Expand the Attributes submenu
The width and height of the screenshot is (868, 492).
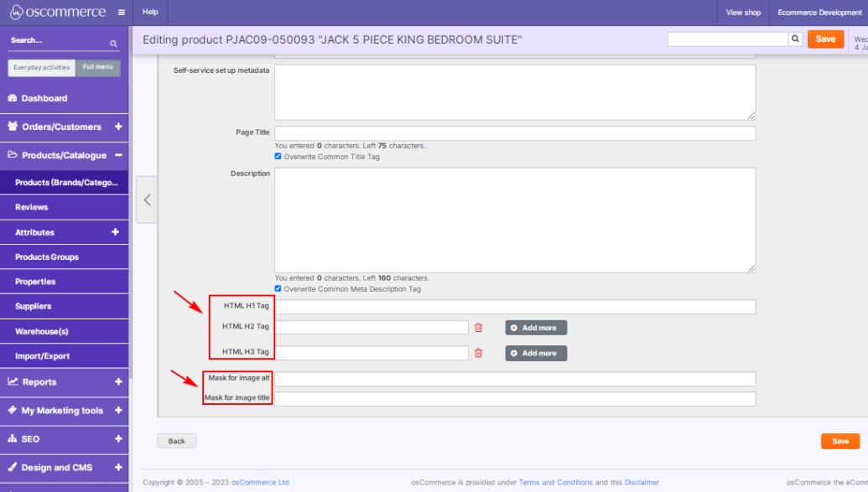click(x=115, y=232)
